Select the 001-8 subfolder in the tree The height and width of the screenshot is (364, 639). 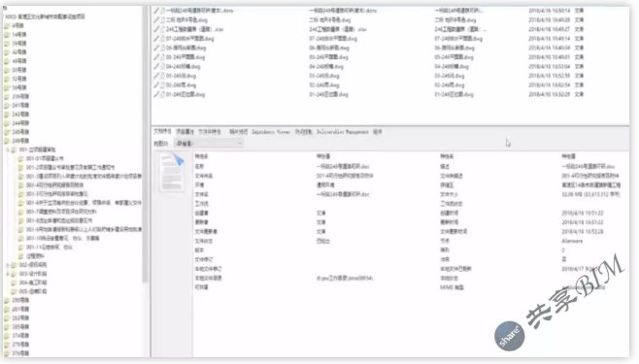(x=59, y=220)
